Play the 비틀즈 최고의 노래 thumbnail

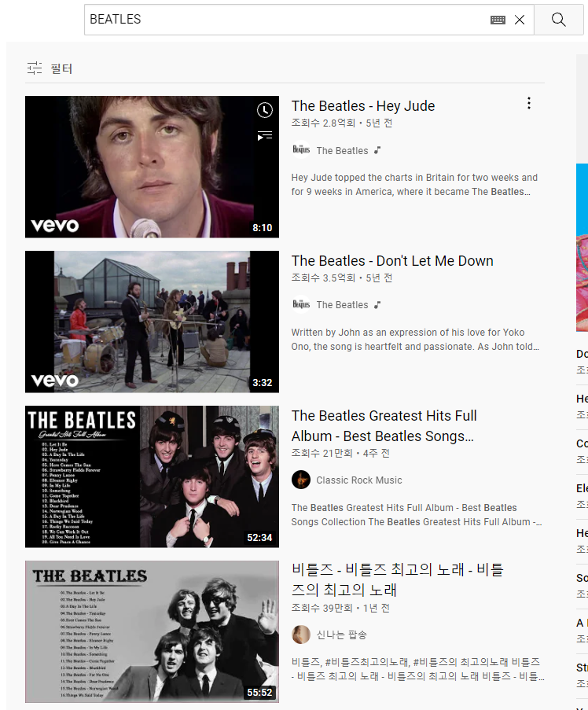(x=152, y=631)
